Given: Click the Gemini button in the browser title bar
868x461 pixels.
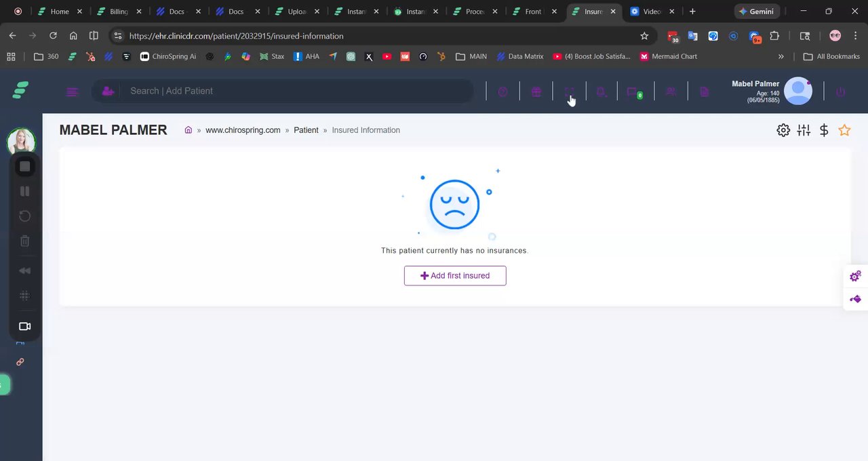Looking at the screenshot, I should [x=756, y=12].
